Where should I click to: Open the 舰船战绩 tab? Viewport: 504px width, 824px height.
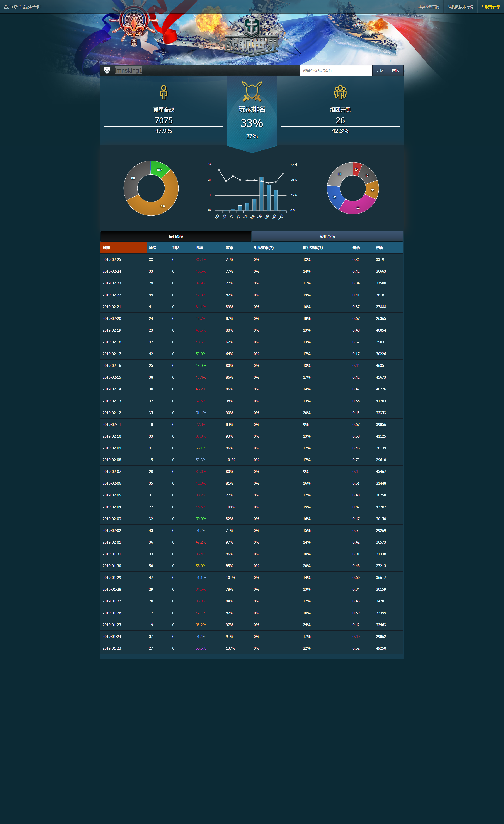point(327,236)
